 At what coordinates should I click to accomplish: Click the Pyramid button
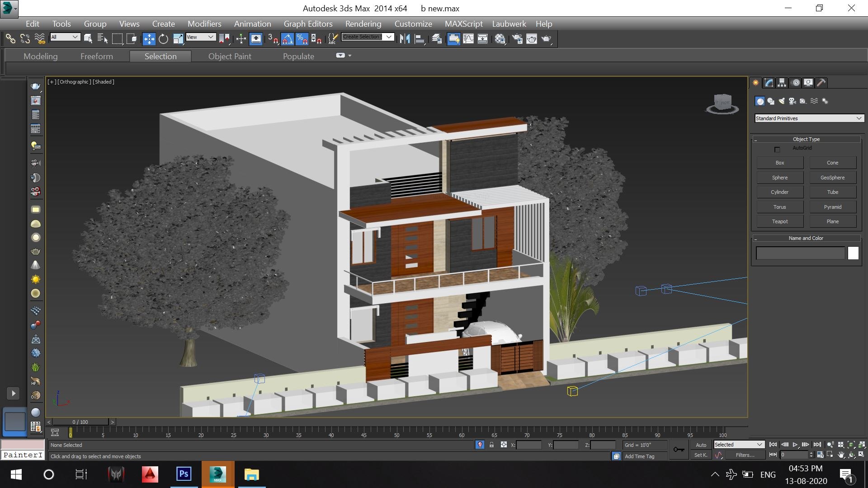[833, 207]
